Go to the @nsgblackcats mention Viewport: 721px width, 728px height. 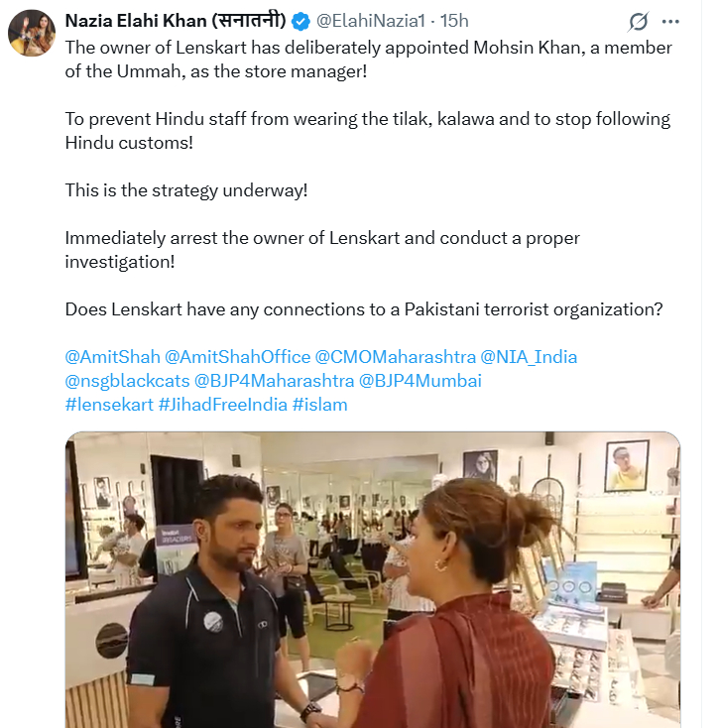coord(127,381)
